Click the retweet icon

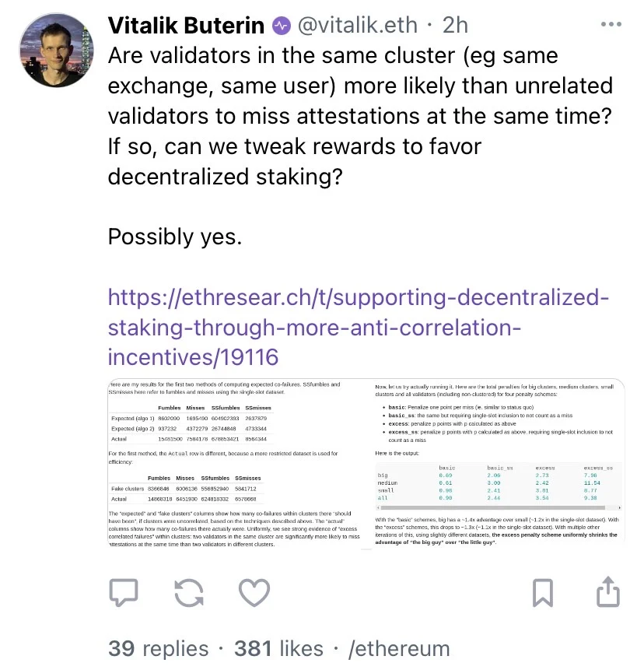[188, 592]
